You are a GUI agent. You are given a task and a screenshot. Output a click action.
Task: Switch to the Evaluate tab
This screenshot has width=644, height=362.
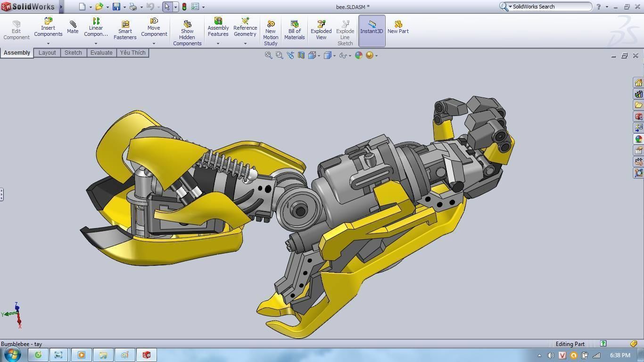pyautogui.click(x=101, y=53)
